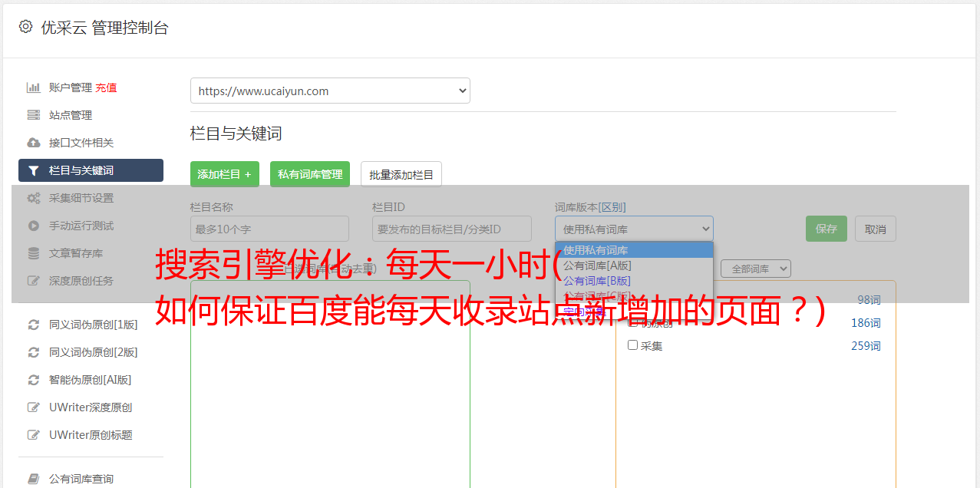Viewport: 980px width, 488px height.
Task: Click the 栏目与关键词 page heading
Action: 236,134
